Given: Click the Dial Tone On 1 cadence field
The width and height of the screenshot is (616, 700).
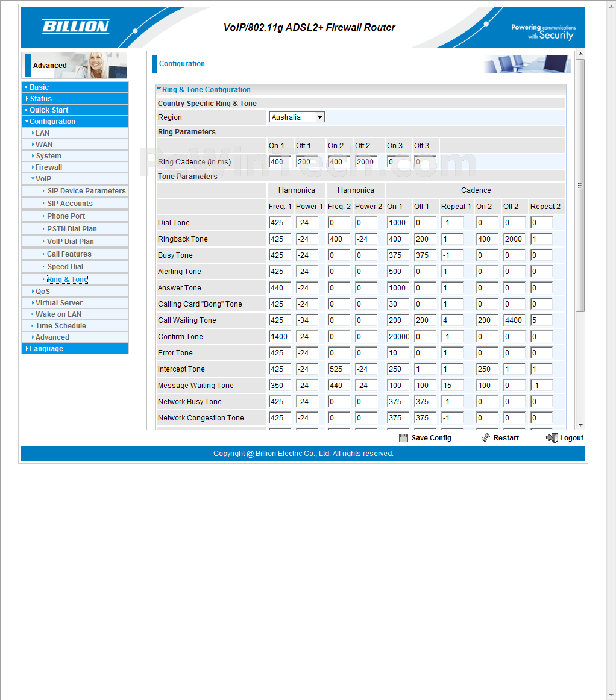Looking at the screenshot, I should pyautogui.click(x=398, y=222).
